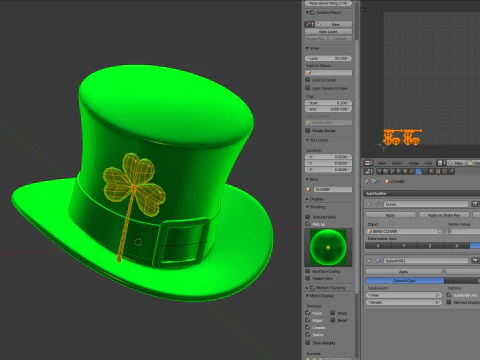This screenshot has height=360, width=480.
Task: Select the X deformation axis
Action: tap(378, 246)
